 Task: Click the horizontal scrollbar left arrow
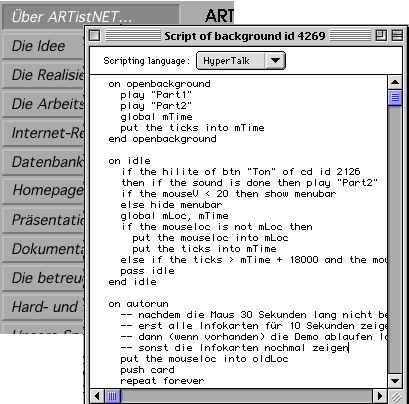[97, 396]
